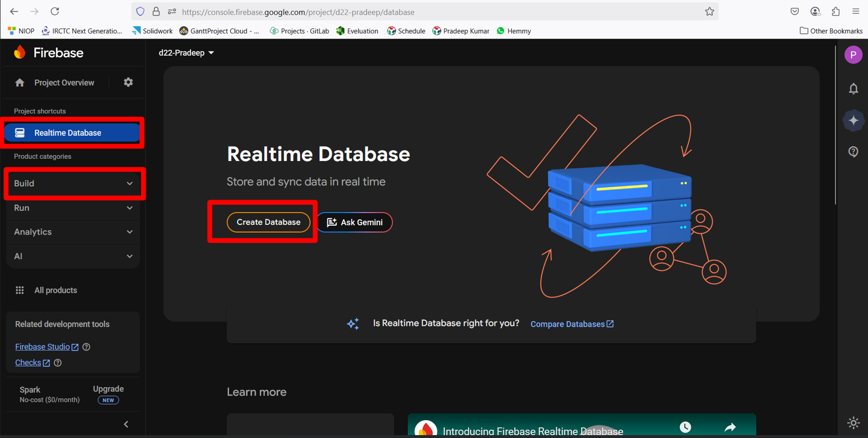The height and width of the screenshot is (438, 868).
Task: Click the All products grid icon
Action: point(20,290)
